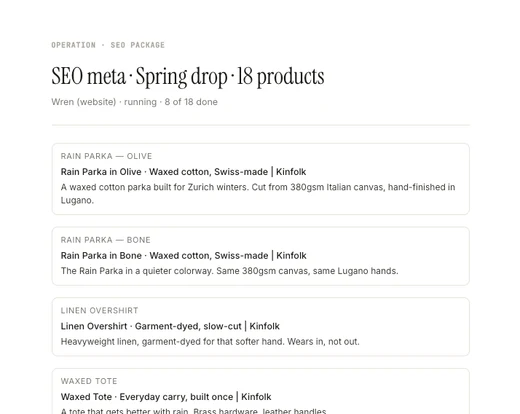
Task: Click the quieter colorway description
Action: pyautogui.click(x=229, y=271)
